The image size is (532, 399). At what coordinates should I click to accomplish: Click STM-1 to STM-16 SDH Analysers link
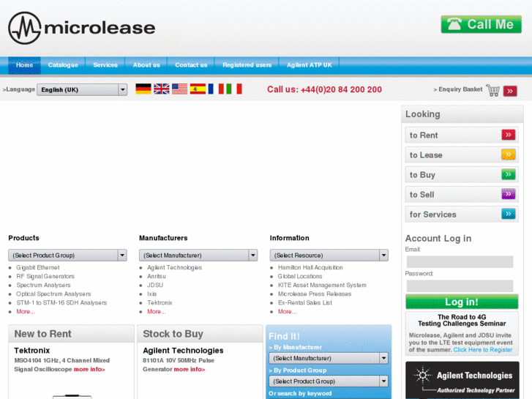click(x=61, y=303)
